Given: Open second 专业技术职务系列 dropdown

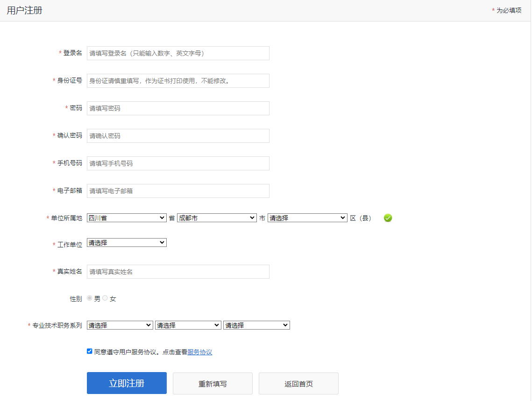Looking at the screenshot, I should pos(188,325).
